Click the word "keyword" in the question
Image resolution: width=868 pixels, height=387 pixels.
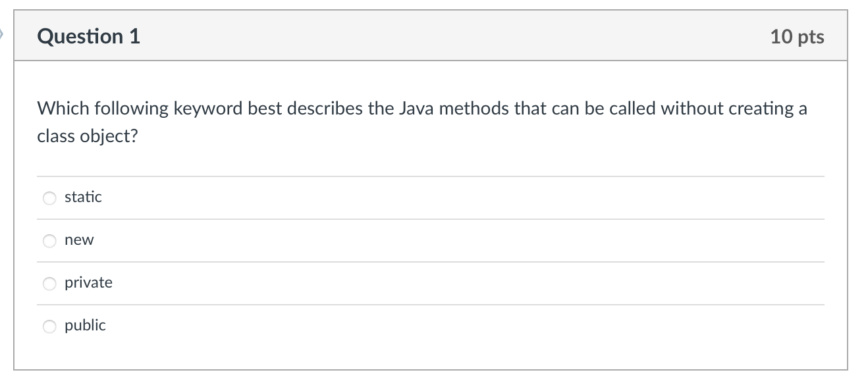tap(207, 109)
